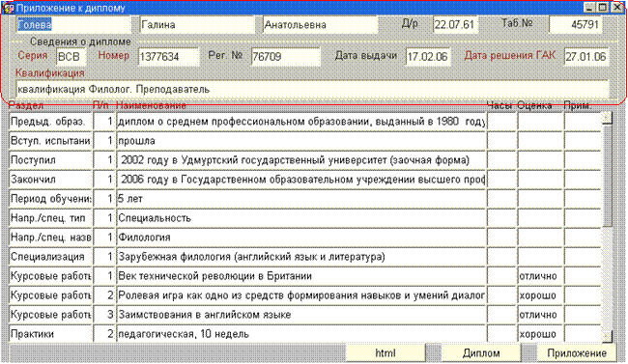The width and height of the screenshot is (628, 364).
Task: Click the cell with Специальность
Action: coord(300,218)
